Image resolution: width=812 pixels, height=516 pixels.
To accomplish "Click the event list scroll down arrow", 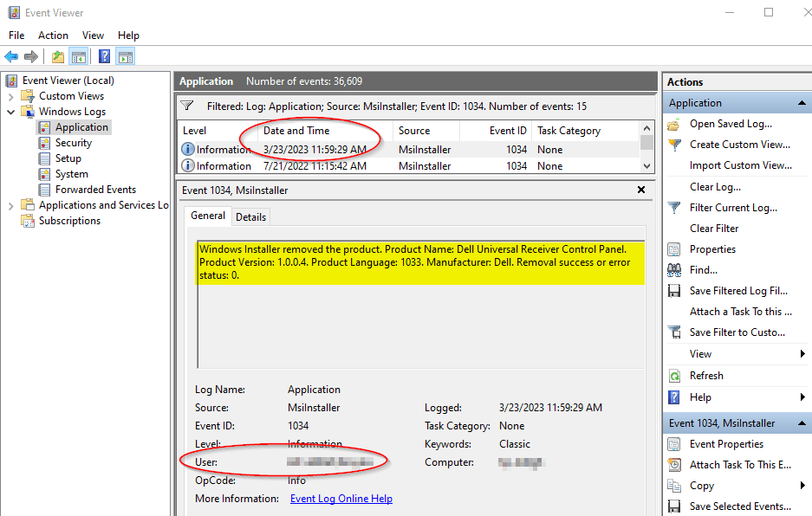I will [646, 166].
